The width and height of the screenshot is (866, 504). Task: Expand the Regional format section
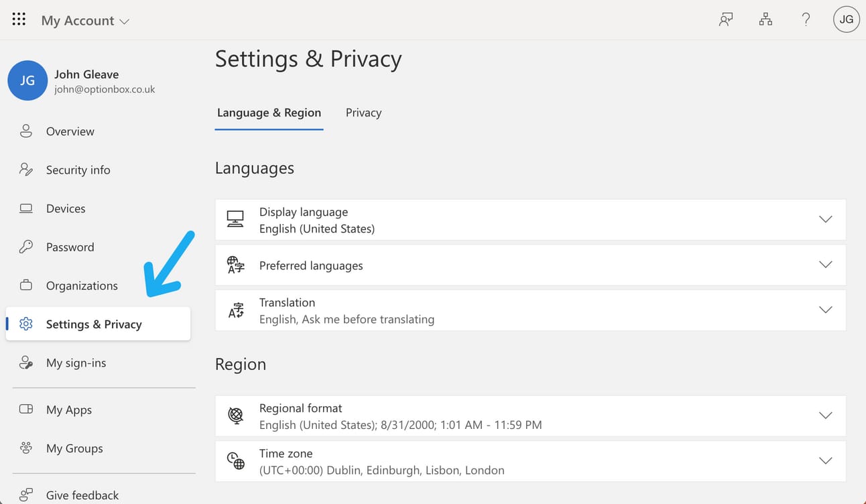(x=826, y=416)
